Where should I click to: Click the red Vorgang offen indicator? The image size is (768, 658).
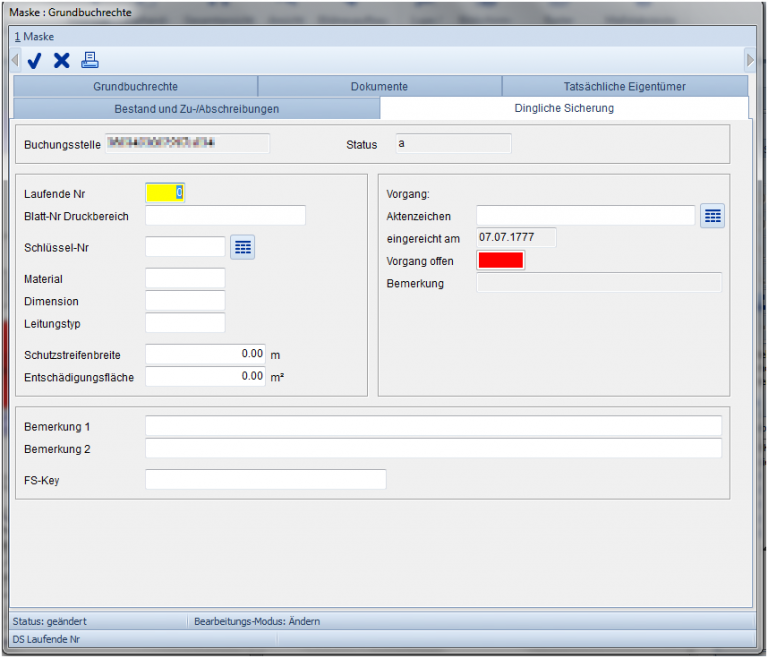[x=500, y=260]
